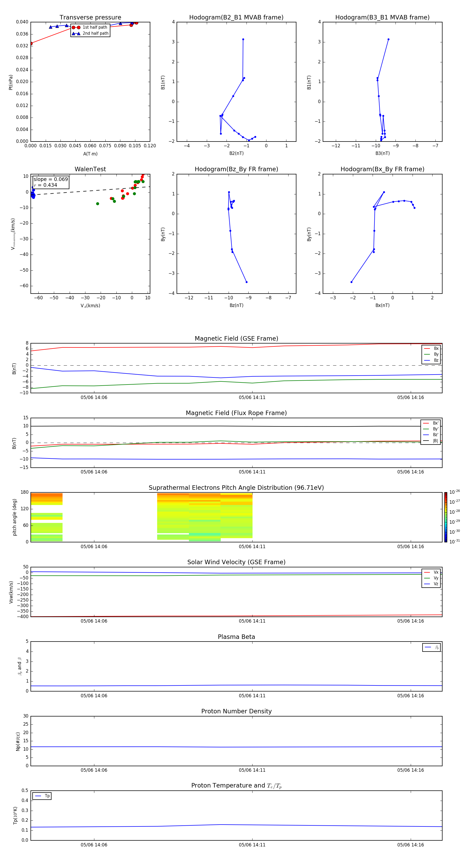Click '05/06 14:06' under the Proton Temperature plot
Screen dimensions: 473x868
click(94, 845)
